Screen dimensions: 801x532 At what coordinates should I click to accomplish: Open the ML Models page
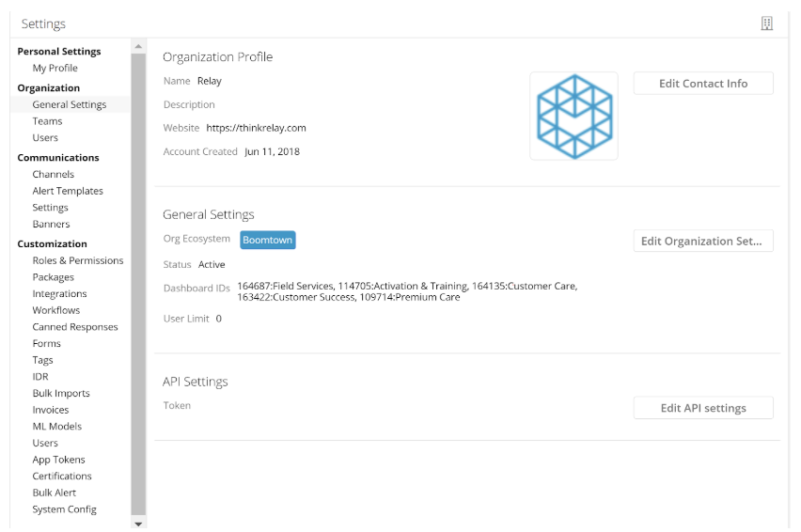pyautogui.click(x=57, y=427)
